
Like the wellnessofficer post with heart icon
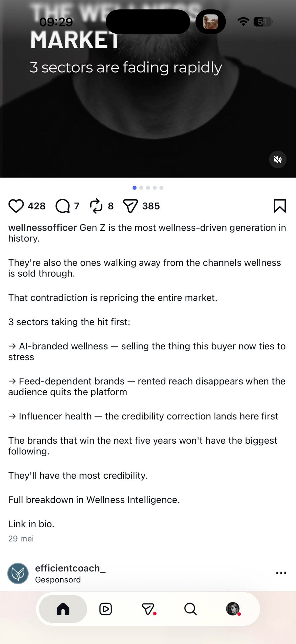16,206
